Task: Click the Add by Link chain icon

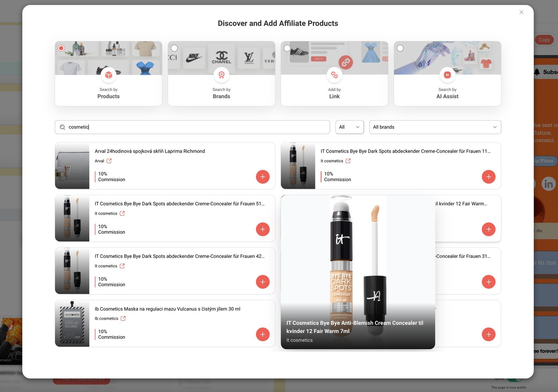Action: point(334,75)
